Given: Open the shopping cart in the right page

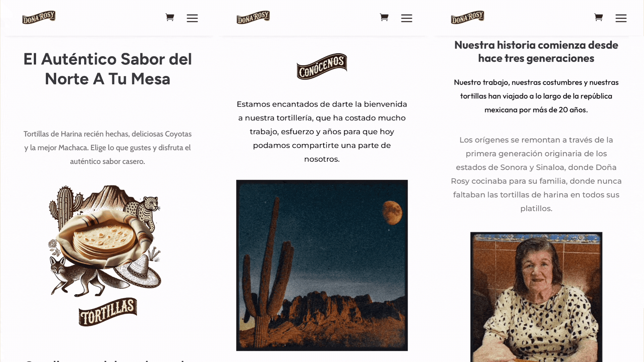Looking at the screenshot, I should coord(598,17).
